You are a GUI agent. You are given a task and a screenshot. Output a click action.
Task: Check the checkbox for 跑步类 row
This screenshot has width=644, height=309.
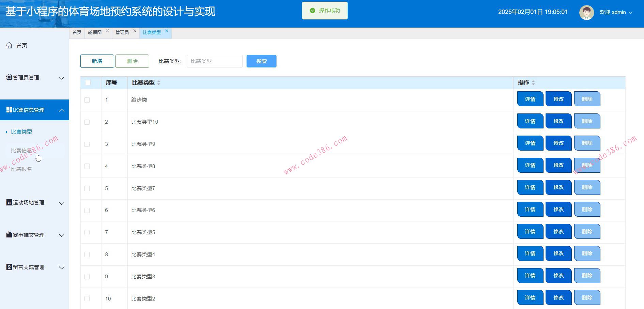(x=87, y=99)
